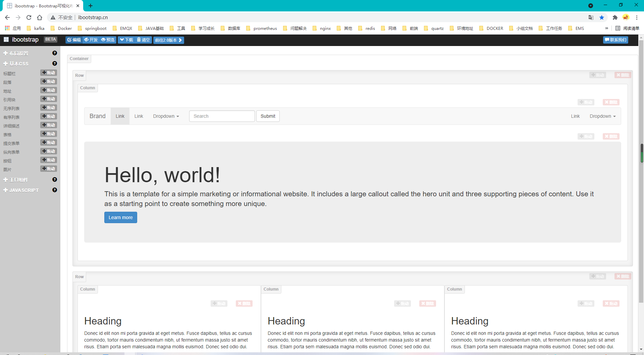Screen dimensions: 644x355
Task: Open the left navbar Dropdown menu
Action: pyautogui.click(x=166, y=116)
